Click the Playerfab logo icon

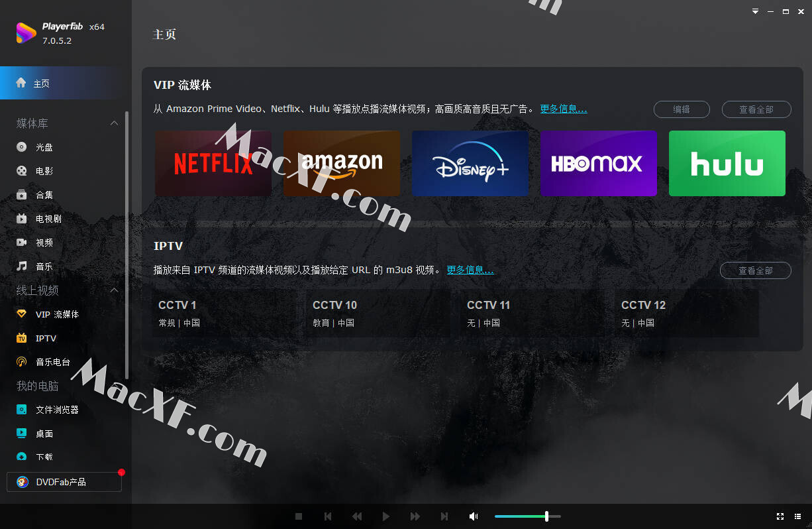(x=26, y=33)
